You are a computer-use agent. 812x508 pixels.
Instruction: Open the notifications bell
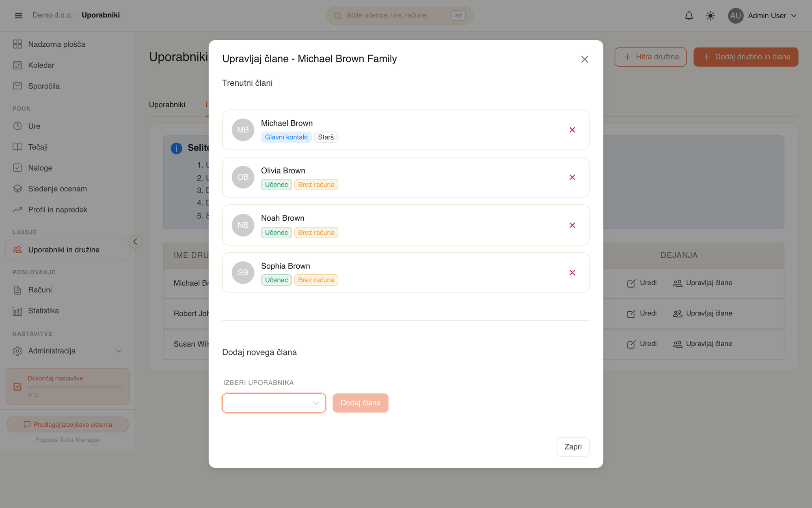[x=689, y=16]
